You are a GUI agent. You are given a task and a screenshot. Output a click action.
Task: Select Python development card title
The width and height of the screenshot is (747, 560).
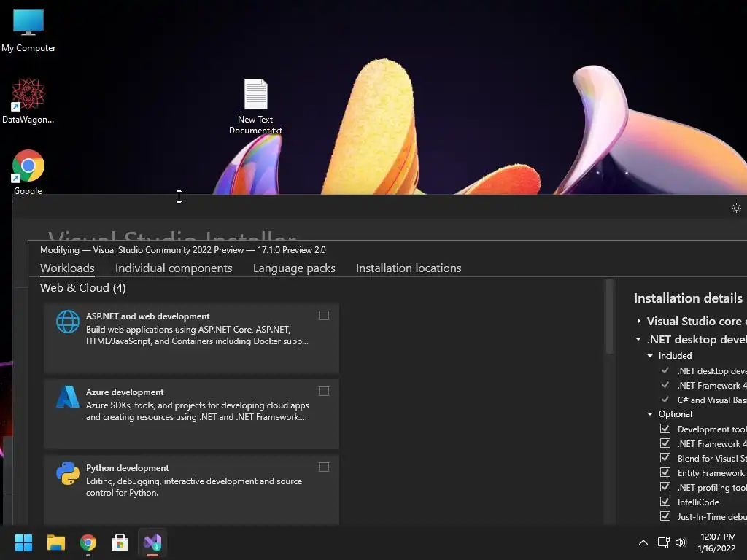[x=127, y=468]
